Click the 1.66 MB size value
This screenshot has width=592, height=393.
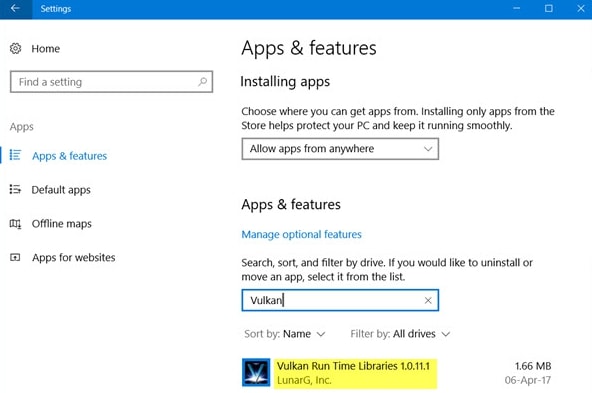[x=533, y=366]
